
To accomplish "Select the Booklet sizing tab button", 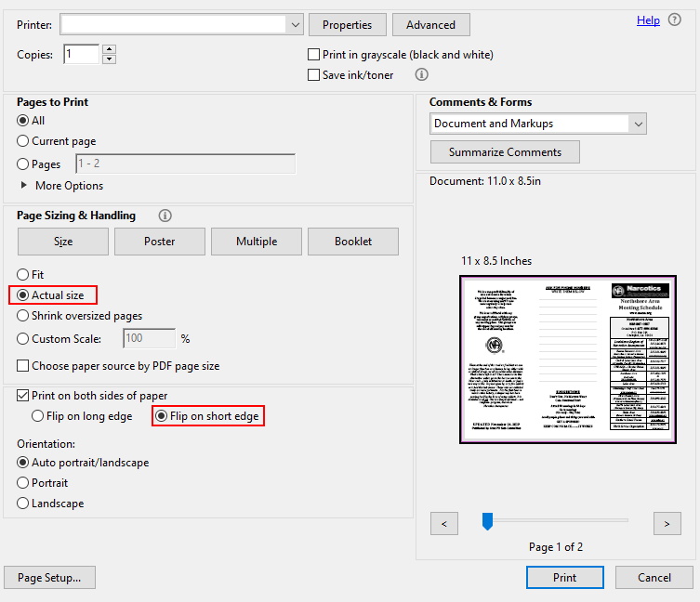I will (352, 242).
